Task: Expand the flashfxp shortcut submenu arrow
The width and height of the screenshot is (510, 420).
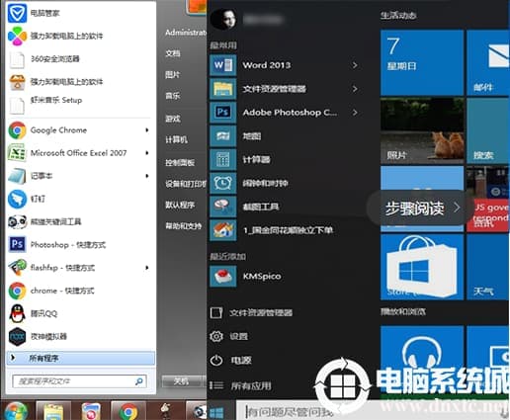Action: tap(147, 268)
